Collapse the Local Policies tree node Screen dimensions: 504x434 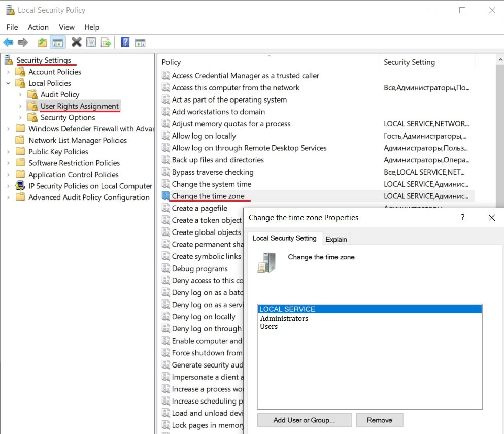coord(8,83)
